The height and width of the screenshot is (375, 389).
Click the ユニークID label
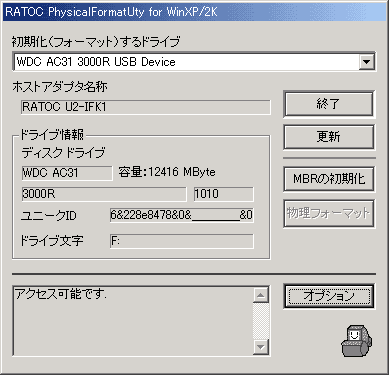[x=49, y=216]
